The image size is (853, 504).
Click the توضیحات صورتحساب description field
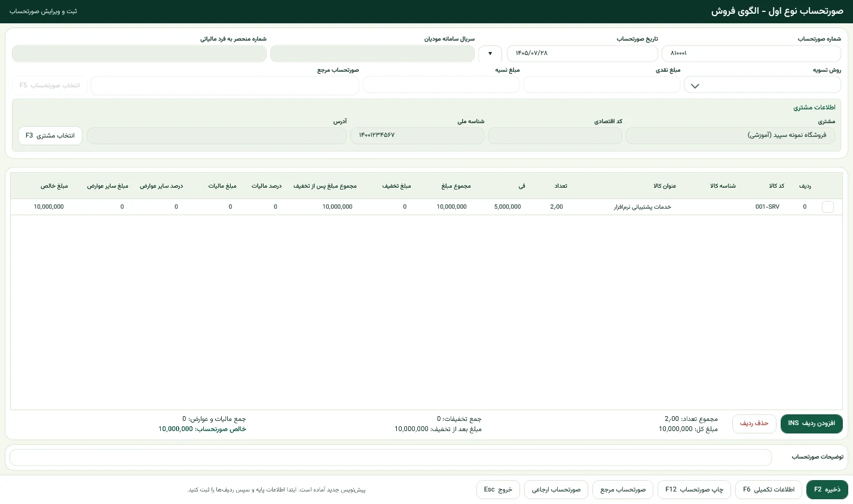391,457
